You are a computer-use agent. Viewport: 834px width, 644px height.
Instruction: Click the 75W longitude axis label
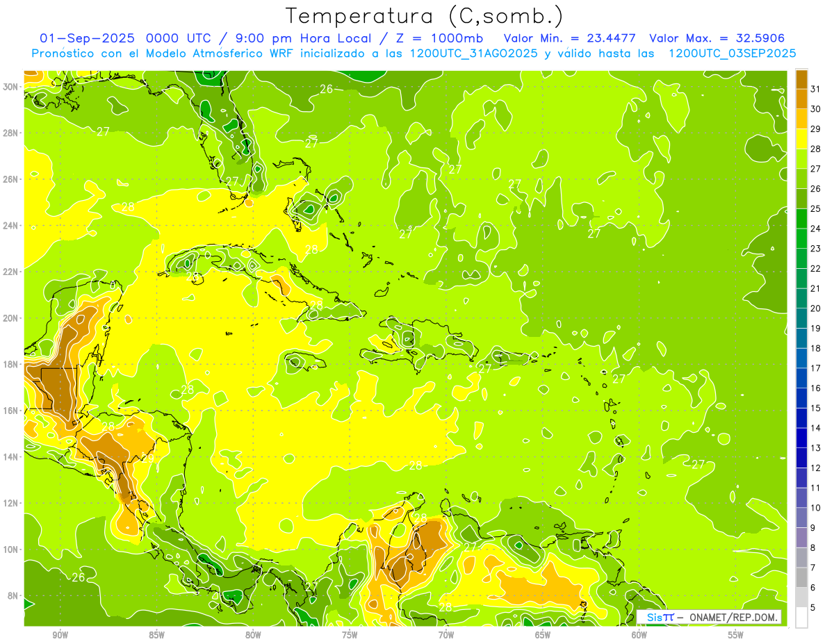(x=350, y=635)
